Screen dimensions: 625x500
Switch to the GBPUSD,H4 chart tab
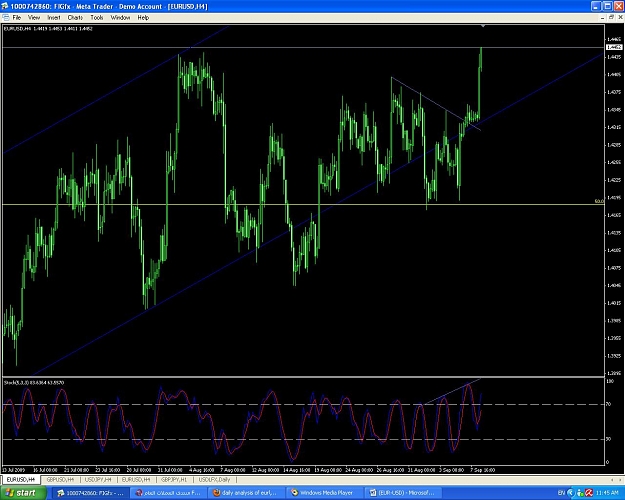coord(60,480)
